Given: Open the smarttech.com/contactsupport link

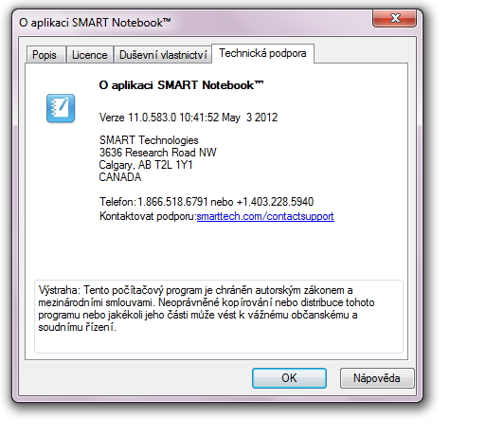Looking at the screenshot, I should point(265,216).
